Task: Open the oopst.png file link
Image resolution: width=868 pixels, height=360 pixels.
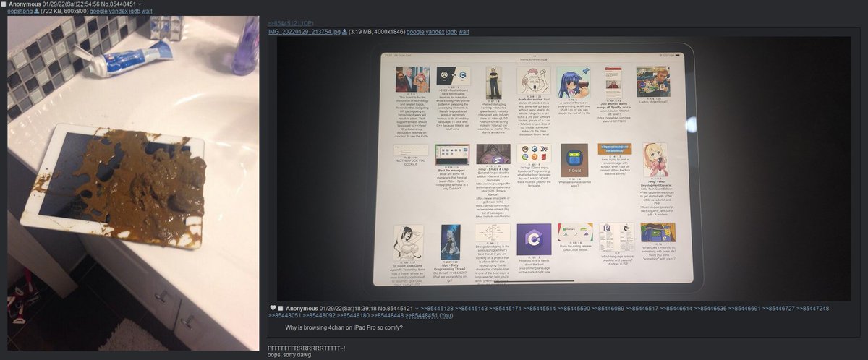Action: tap(20, 12)
